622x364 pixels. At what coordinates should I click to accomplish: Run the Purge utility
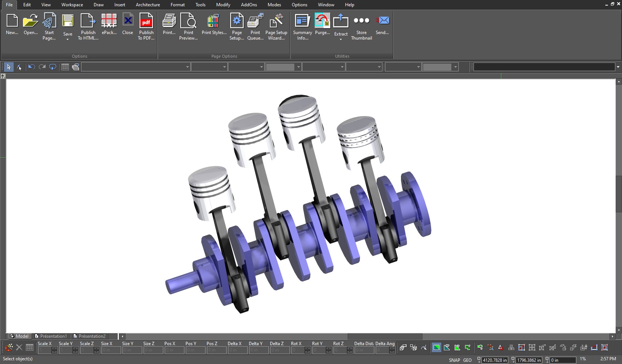322,23
